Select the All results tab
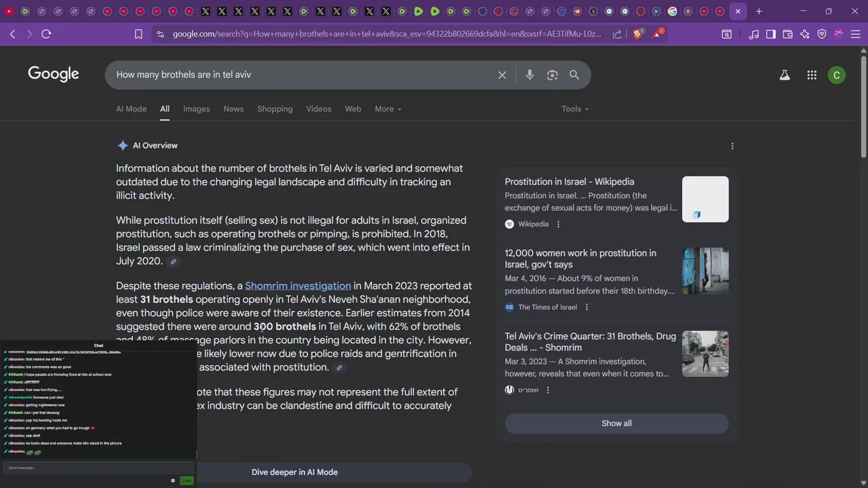The image size is (868, 488). click(x=165, y=109)
